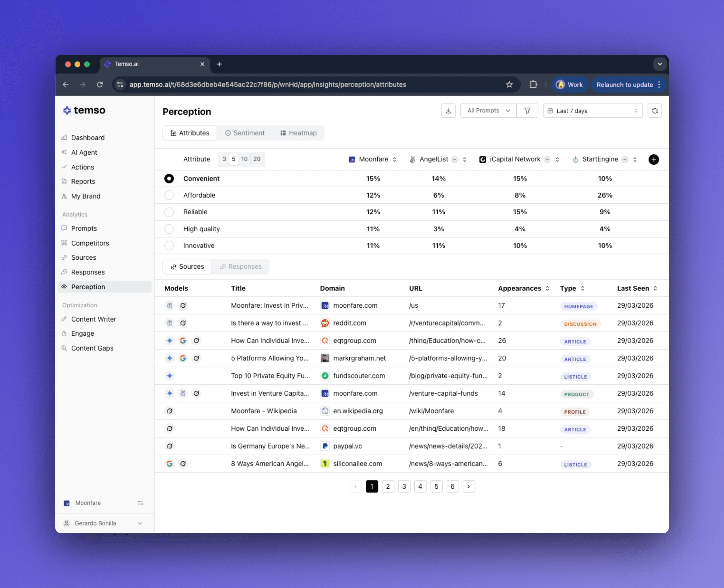Click the browser extensions puzzle icon

coord(533,84)
